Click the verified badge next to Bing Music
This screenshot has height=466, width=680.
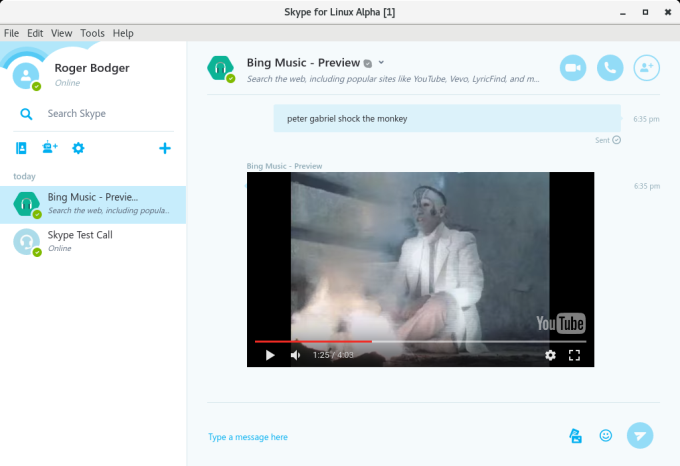point(368,63)
